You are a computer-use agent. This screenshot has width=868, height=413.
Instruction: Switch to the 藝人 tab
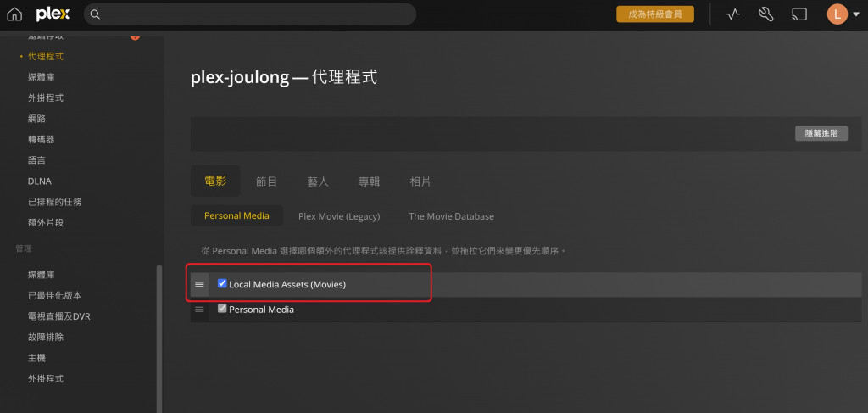click(x=318, y=181)
